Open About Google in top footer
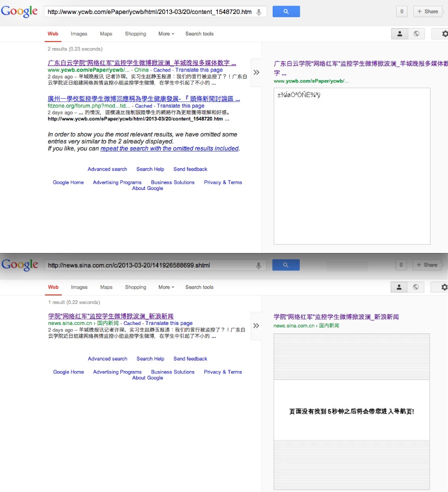The height and width of the screenshot is (492, 448). coord(147,188)
